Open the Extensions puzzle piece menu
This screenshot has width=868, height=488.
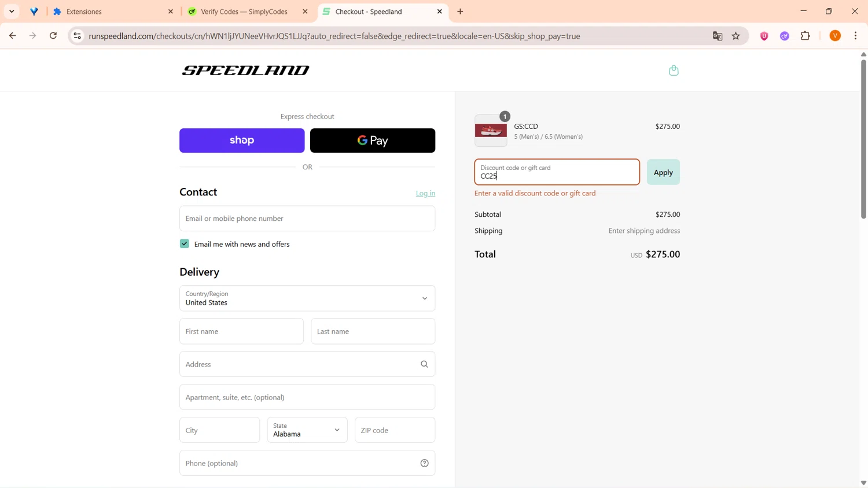[x=806, y=36]
